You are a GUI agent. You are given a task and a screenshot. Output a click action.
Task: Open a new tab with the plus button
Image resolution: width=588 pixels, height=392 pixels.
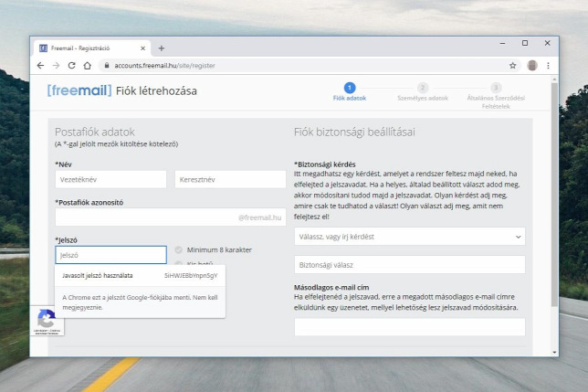click(162, 48)
